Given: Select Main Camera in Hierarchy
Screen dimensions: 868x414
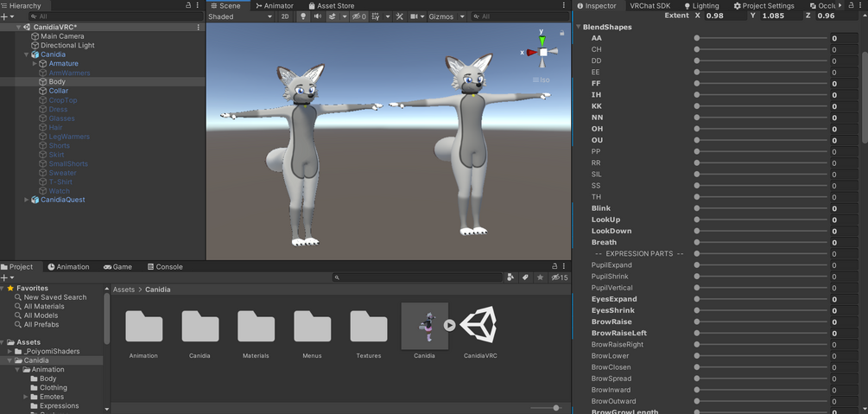Looking at the screenshot, I should pos(62,36).
